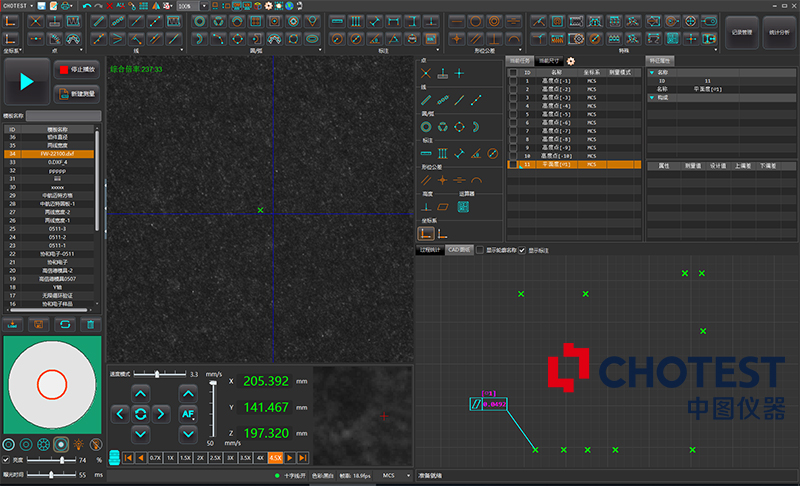Toggle the 显示轮廓名称 checkbox

point(479,249)
